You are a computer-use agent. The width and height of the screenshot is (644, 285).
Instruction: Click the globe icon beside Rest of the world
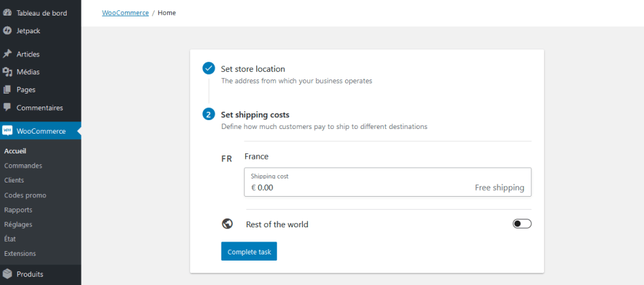(x=228, y=224)
